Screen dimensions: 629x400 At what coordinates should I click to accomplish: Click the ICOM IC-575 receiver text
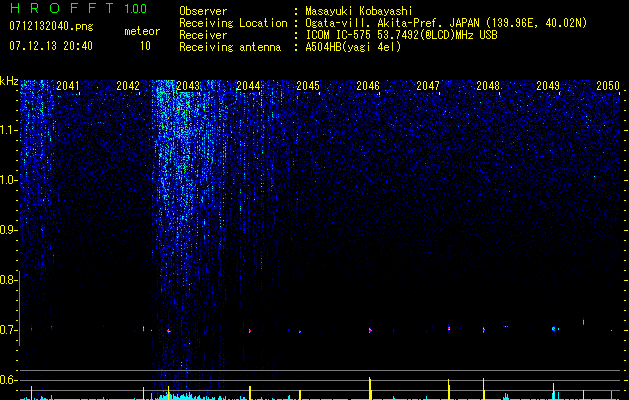click(402, 35)
